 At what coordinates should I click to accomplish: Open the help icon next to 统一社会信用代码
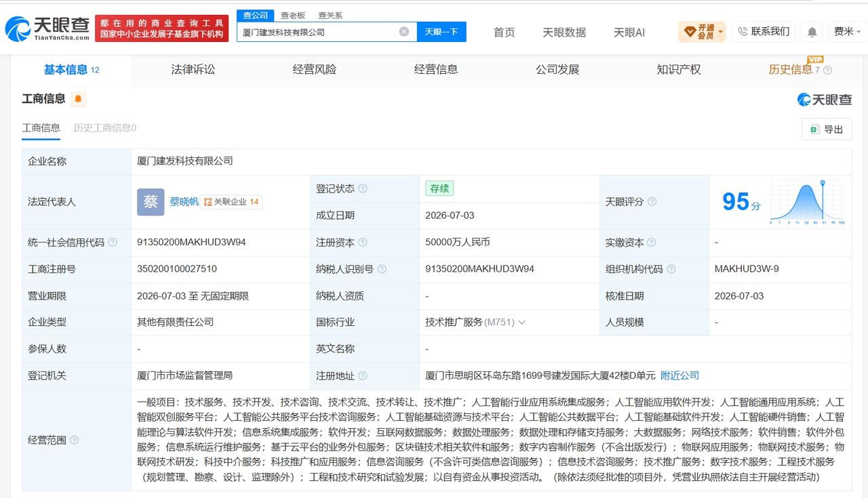(x=113, y=243)
